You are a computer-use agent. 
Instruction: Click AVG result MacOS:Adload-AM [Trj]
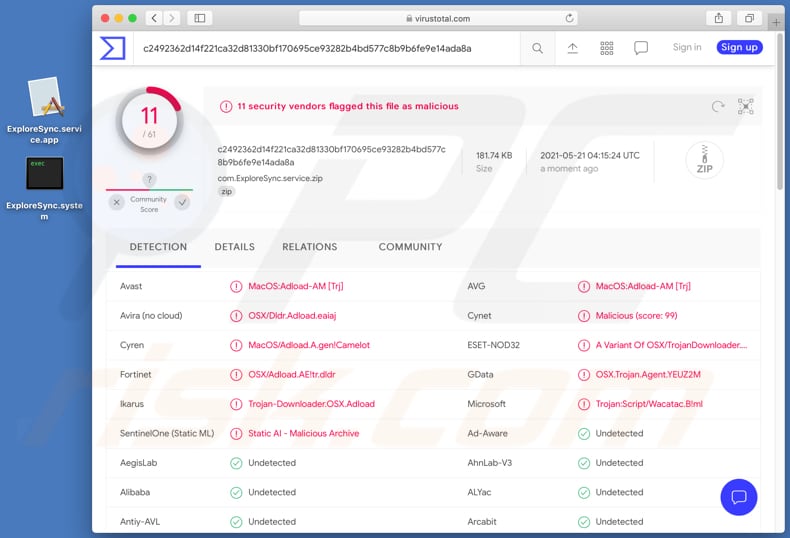click(643, 286)
